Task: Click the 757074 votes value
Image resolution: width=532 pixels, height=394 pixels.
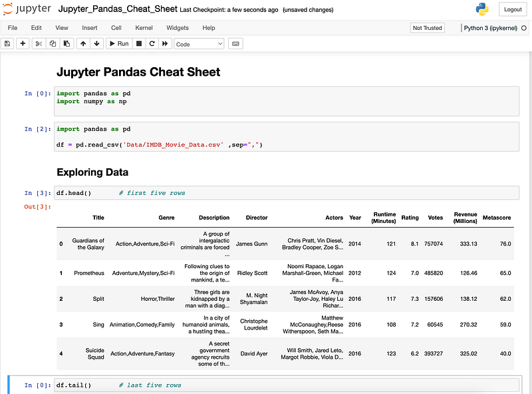Action: coord(434,244)
